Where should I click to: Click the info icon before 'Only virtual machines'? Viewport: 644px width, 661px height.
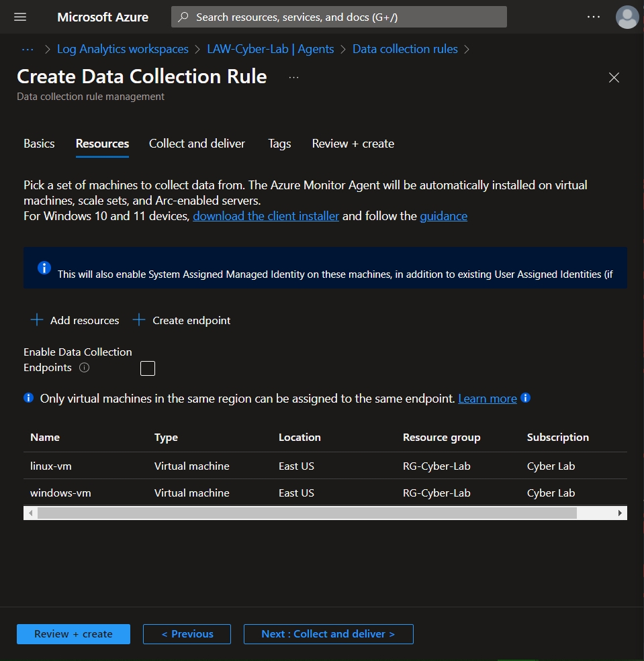tap(29, 397)
